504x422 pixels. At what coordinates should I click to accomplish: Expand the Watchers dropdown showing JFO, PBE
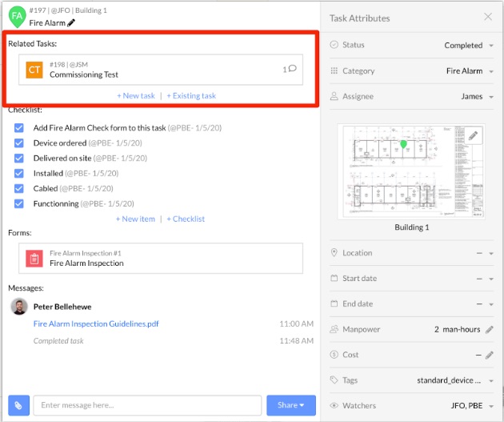coord(472,406)
